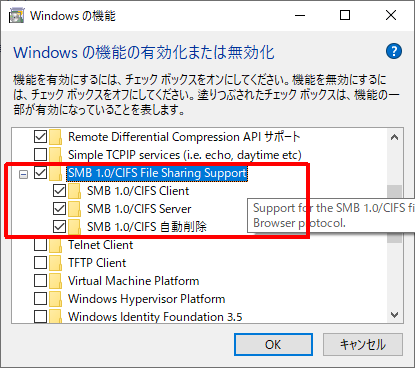Click the feature list scrollbar thumb
This screenshot has width=415, height=368.
395,214
